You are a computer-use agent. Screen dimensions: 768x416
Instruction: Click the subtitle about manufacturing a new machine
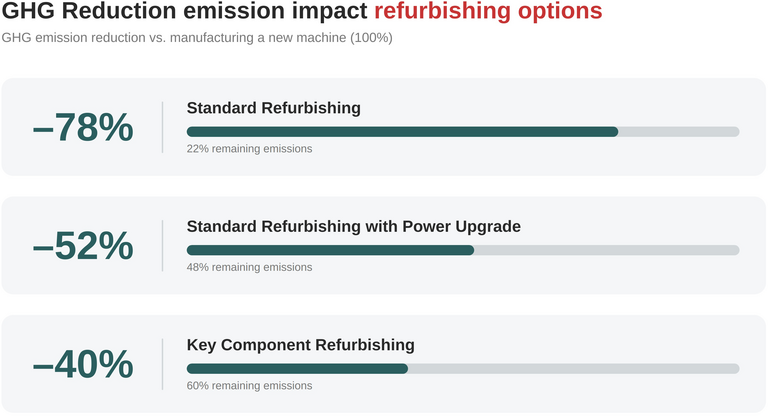point(197,38)
